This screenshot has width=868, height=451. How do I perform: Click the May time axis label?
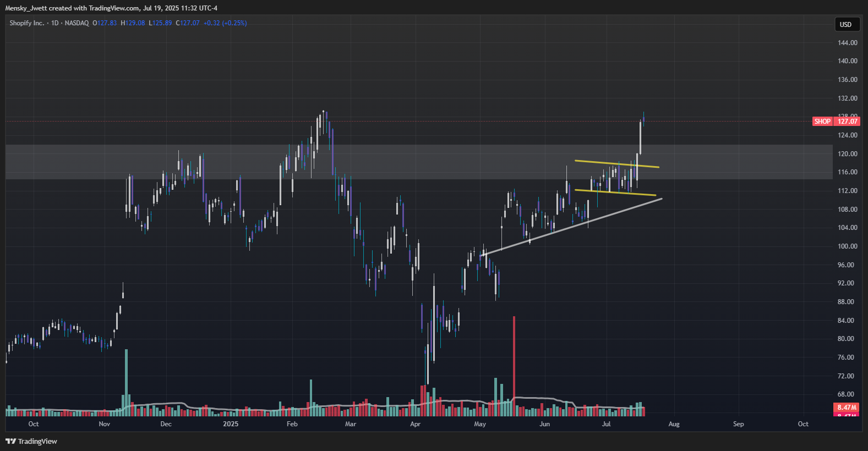click(x=480, y=424)
